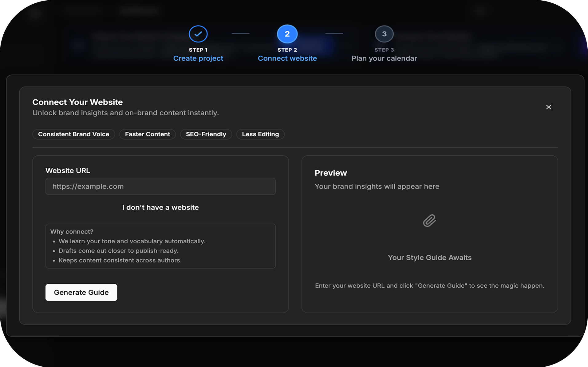Open the Connect website step label
Image resolution: width=588 pixels, height=367 pixels.
(x=287, y=58)
